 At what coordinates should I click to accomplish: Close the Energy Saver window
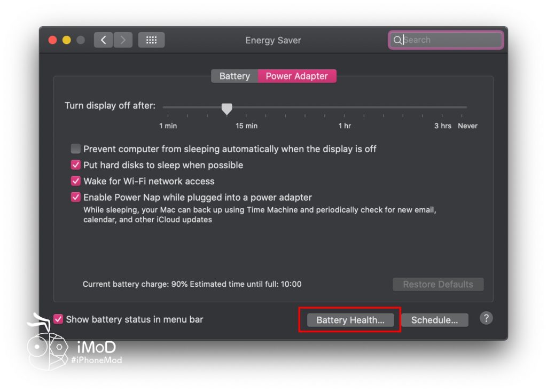tap(53, 40)
